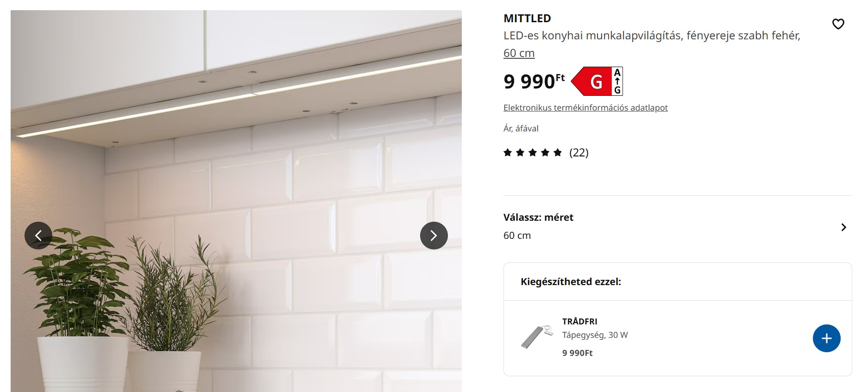Click the Tápegység, 30 W description
This screenshot has width=868, height=392.
595,335
